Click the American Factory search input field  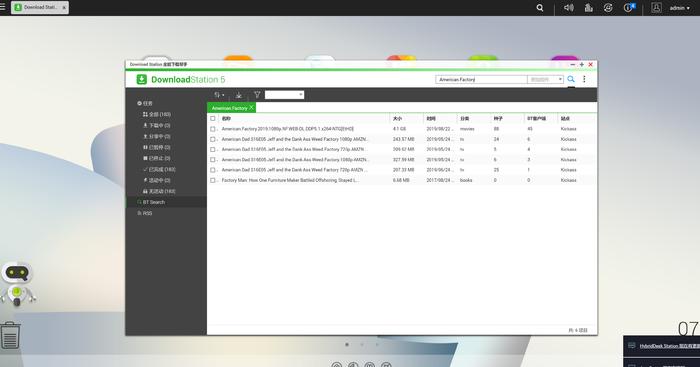click(481, 79)
